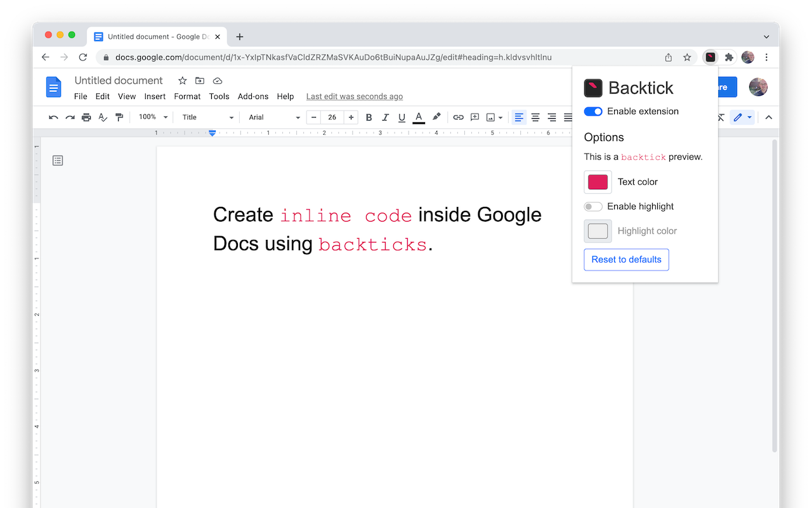Open the Tools menu
Screen dimensions: 812x508
(219, 97)
